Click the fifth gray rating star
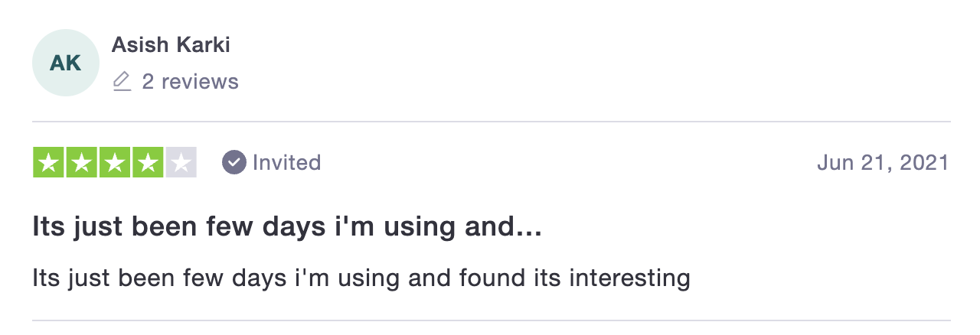This screenshot has height=335, width=980. coord(181,162)
